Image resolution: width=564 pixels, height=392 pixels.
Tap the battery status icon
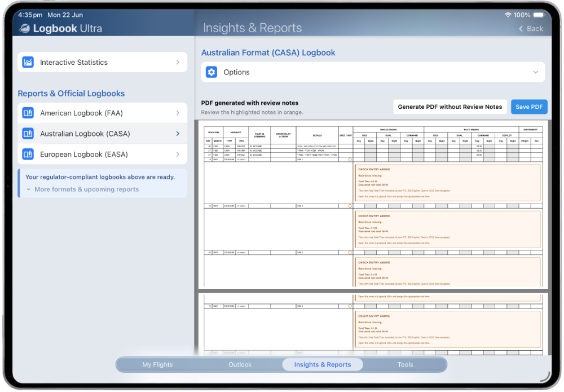tap(539, 15)
